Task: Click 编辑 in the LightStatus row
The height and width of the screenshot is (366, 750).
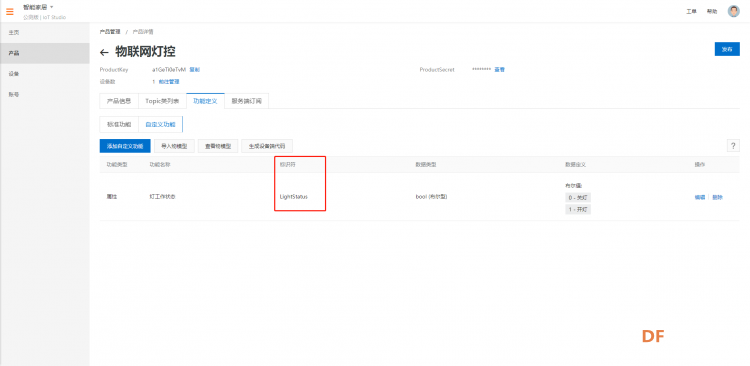Action: pyautogui.click(x=700, y=197)
